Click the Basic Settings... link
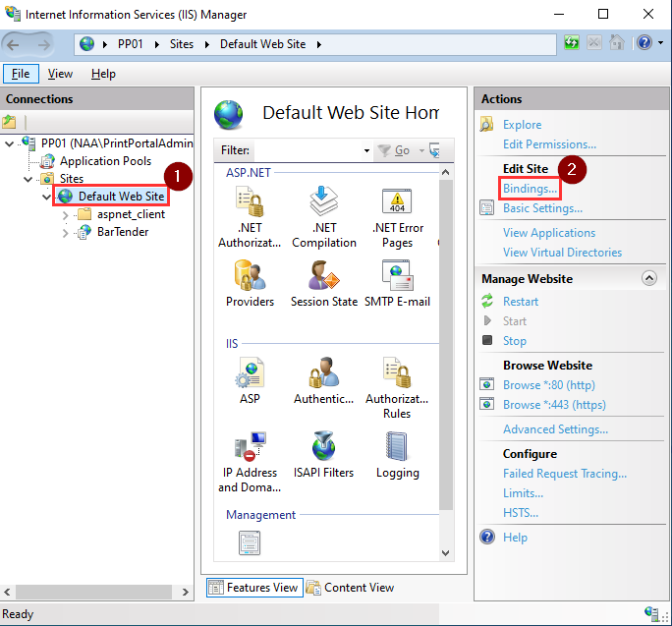672x626 pixels. coord(542,208)
